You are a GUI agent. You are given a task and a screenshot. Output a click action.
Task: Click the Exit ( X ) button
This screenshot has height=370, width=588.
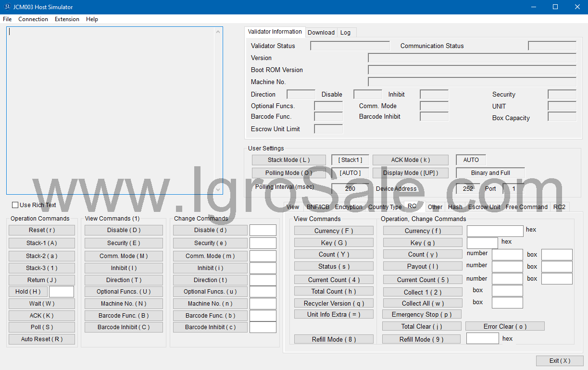click(x=560, y=361)
